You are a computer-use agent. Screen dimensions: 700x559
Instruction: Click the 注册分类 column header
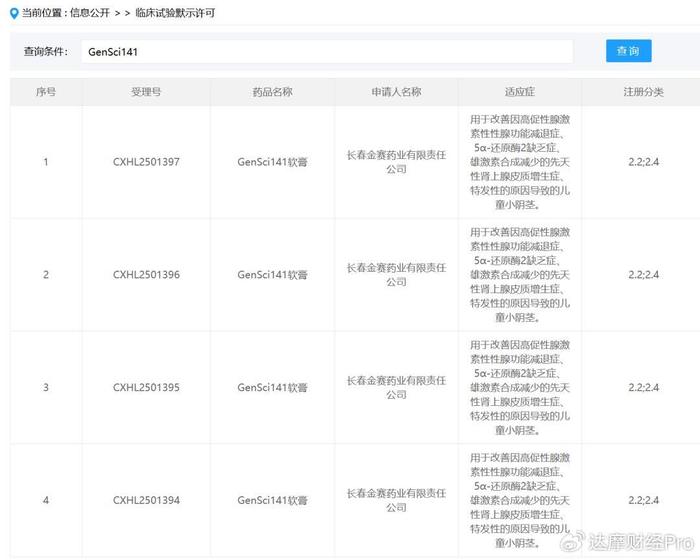pos(643,92)
